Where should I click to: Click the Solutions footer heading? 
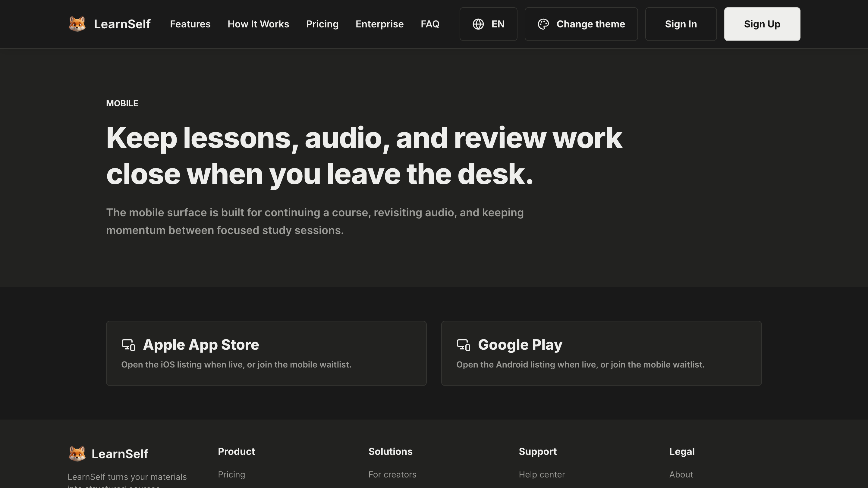click(x=390, y=451)
